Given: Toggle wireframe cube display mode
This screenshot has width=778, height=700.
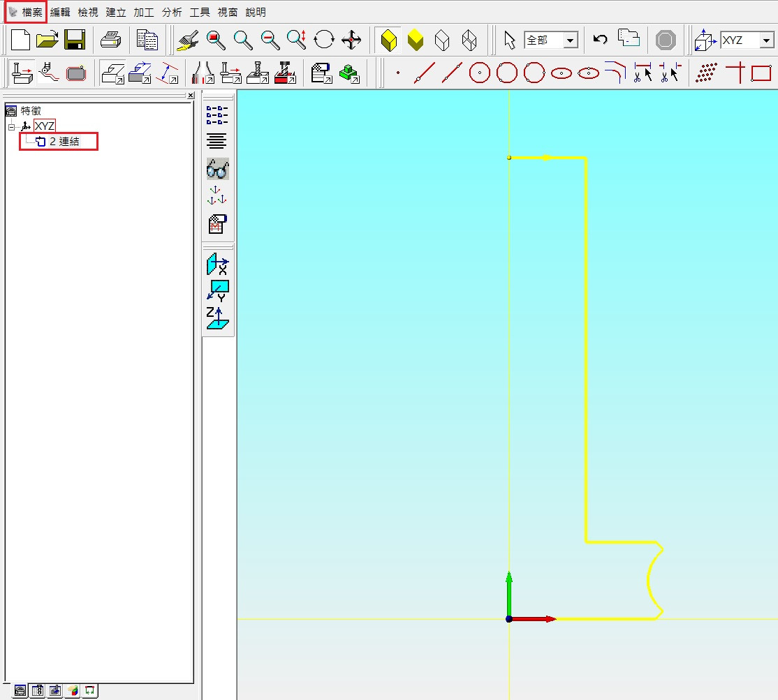Looking at the screenshot, I should point(470,40).
